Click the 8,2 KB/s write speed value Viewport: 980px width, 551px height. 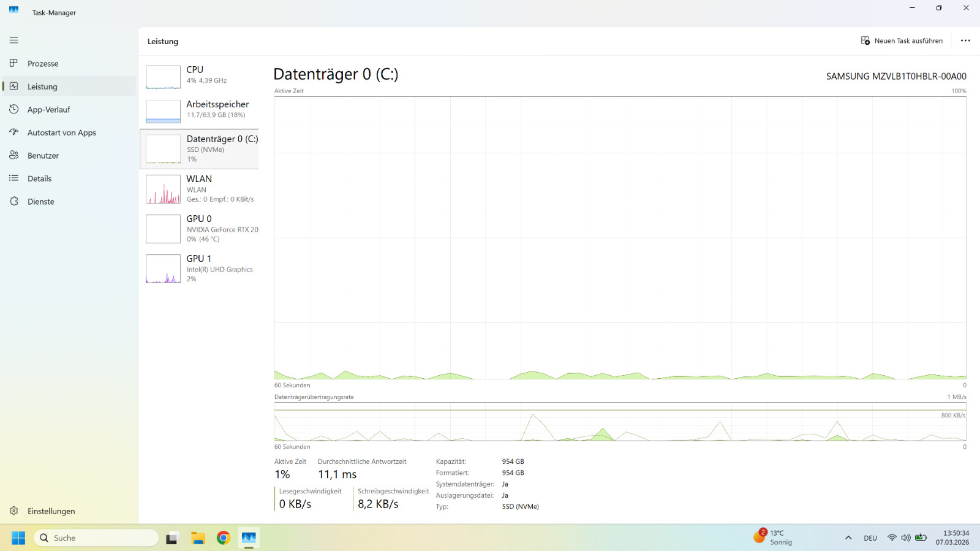(x=378, y=504)
